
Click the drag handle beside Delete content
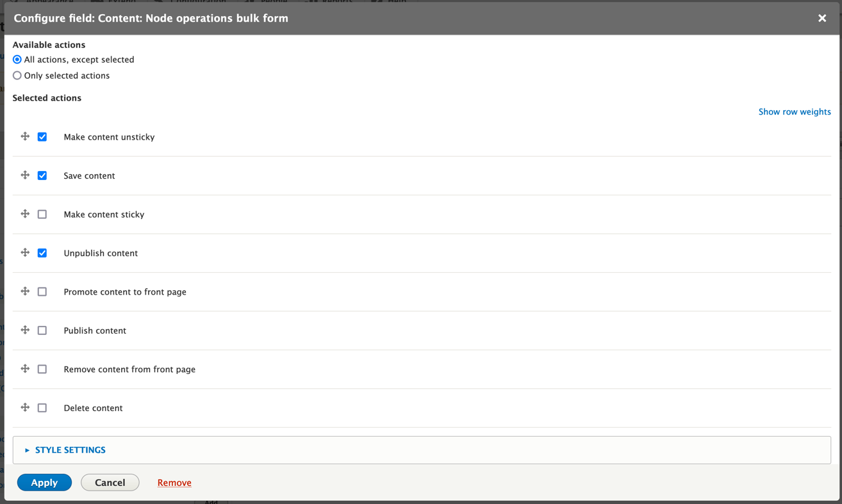[25, 407]
